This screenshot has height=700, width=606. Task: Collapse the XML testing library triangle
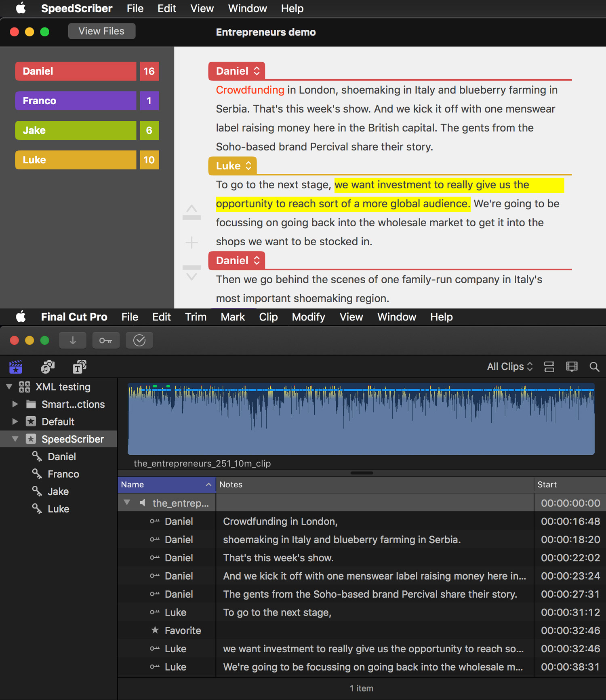pos(9,387)
